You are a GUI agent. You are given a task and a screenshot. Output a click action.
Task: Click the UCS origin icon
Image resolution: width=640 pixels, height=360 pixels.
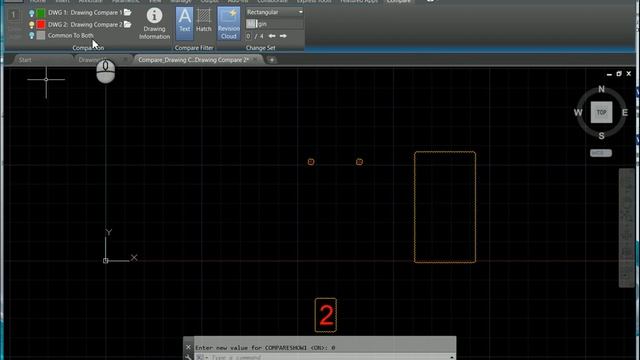[106, 260]
